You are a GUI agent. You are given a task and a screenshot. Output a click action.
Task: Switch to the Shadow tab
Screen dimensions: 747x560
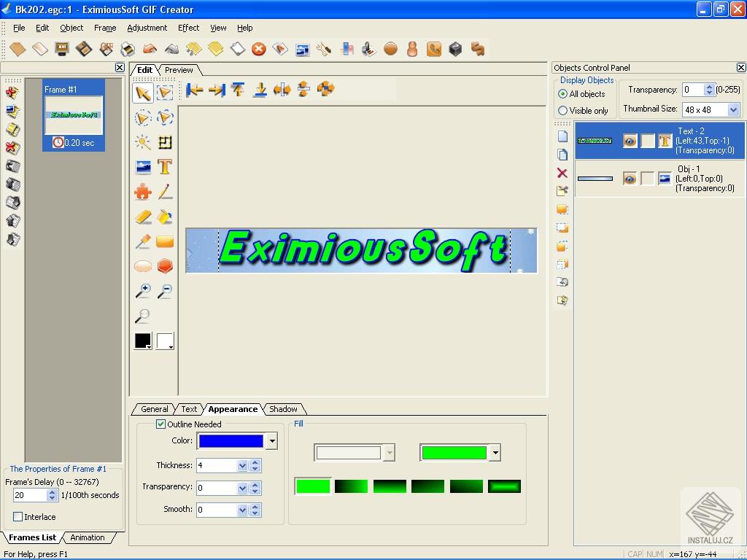pyautogui.click(x=284, y=409)
